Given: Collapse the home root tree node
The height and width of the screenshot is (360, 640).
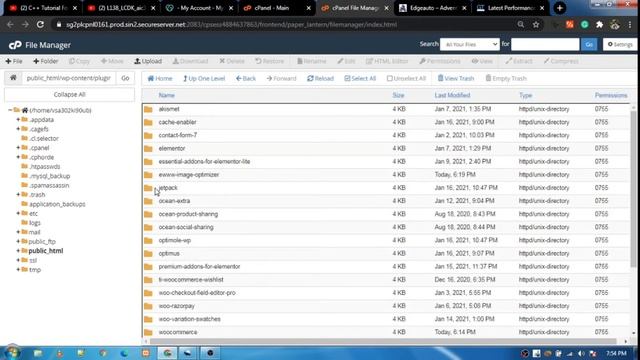Looking at the screenshot, I should click(10, 110).
